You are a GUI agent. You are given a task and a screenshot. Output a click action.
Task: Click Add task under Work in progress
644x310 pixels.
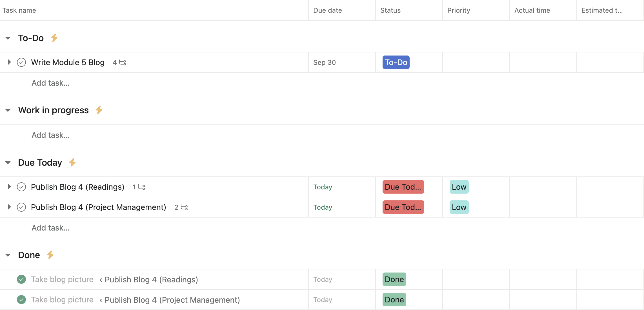point(51,135)
